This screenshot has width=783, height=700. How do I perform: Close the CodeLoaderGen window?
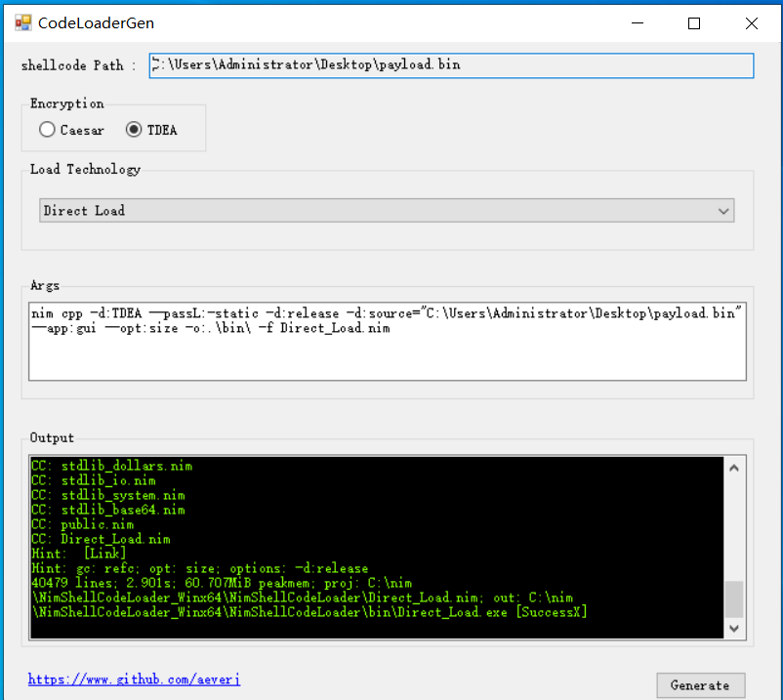[751, 23]
